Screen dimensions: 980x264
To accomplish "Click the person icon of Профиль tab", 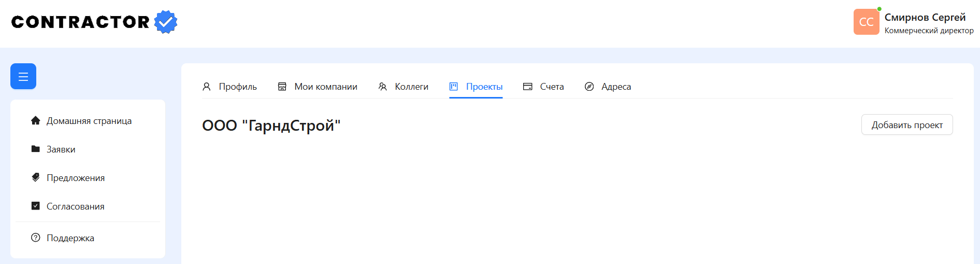I will point(207,87).
